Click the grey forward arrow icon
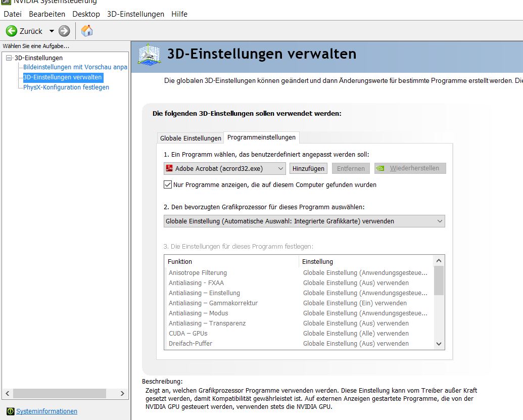The image size is (523, 420). [x=64, y=31]
